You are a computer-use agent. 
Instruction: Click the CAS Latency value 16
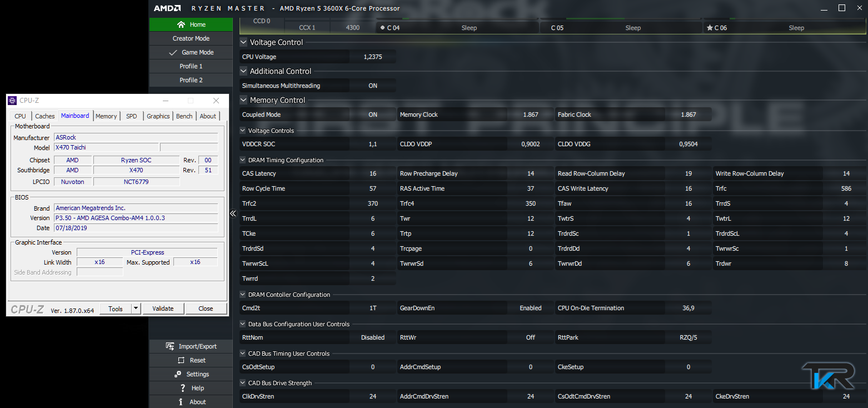pyautogui.click(x=373, y=173)
